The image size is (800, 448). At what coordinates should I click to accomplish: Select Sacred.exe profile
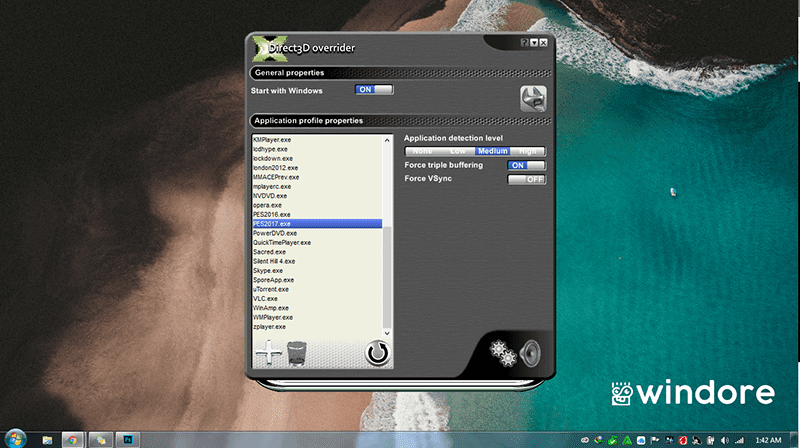point(317,252)
